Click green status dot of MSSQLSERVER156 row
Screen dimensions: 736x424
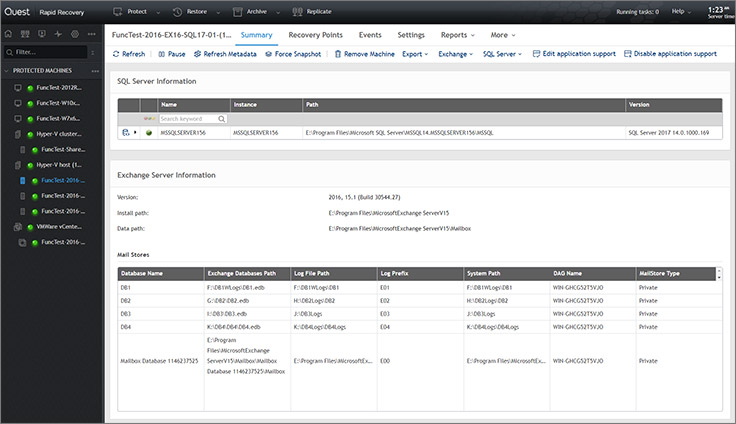click(149, 133)
